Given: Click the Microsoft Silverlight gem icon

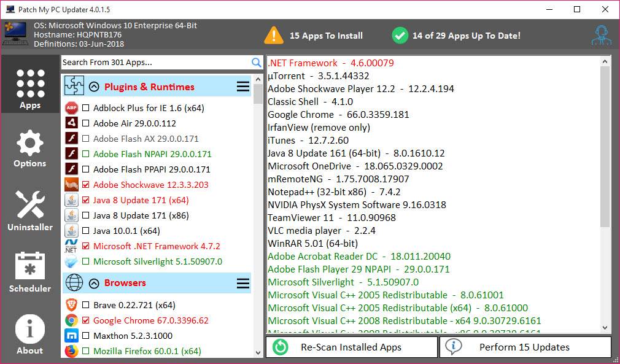Looking at the screenshot, I should (x=72, y=261).
